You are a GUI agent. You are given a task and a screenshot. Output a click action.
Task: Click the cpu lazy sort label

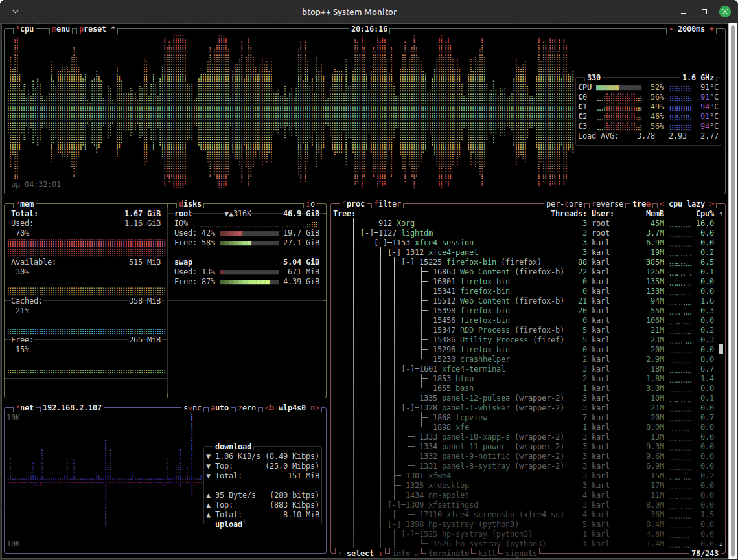coord(687,204)
